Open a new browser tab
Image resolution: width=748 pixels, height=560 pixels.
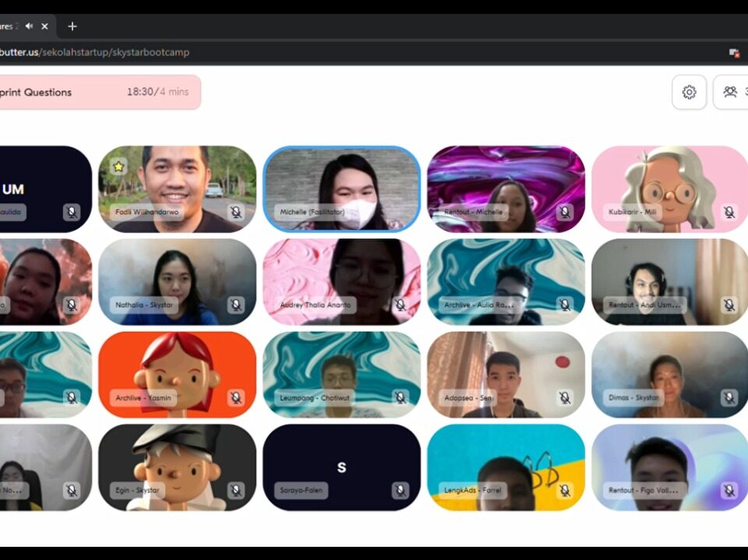tap(72, 26)
